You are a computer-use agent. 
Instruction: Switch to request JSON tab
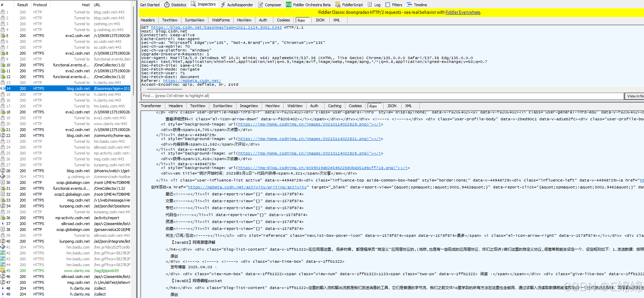pyautogui.click(x=320, y=20)
